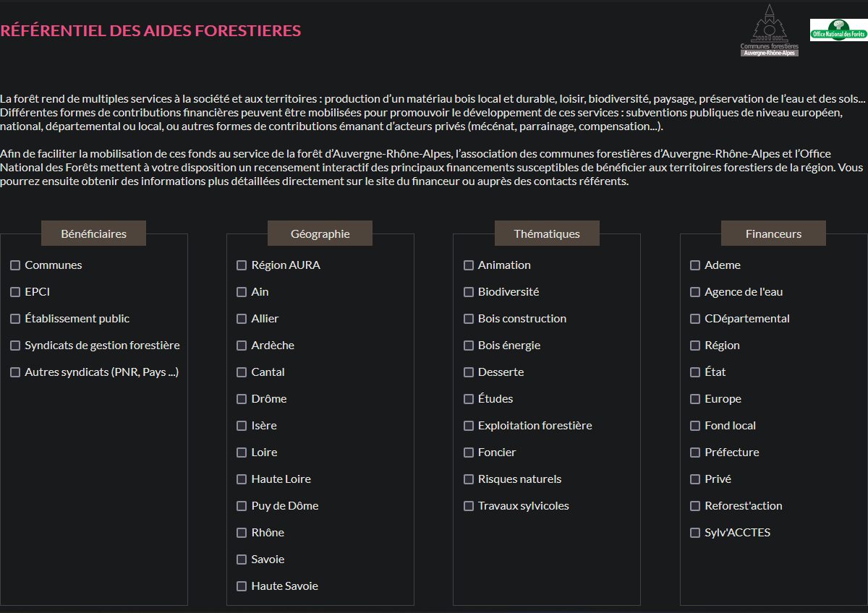Enable the Europe funder filter
Viewport: 868px width, 613px height.
coord(695,399)
